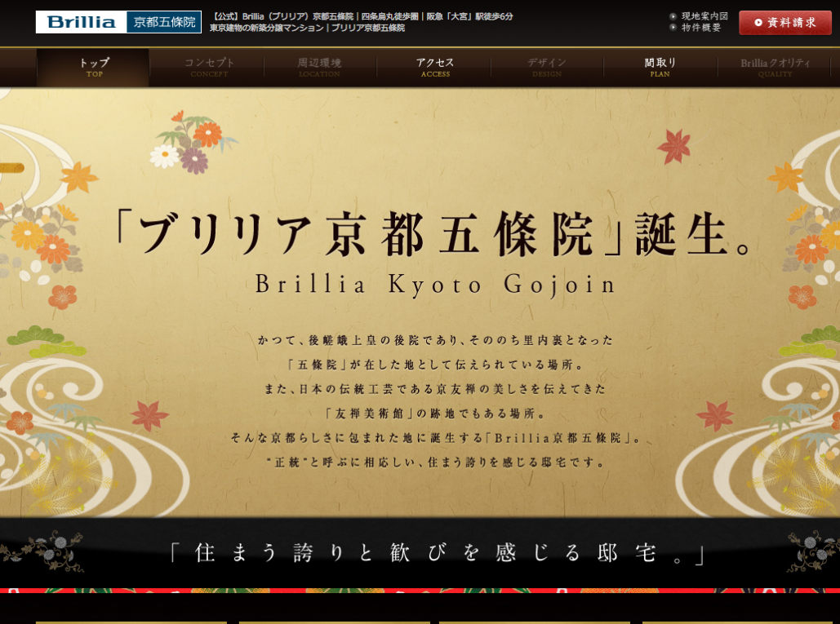Switch to the デザイン DESIGN tab
The image size is (840, 624).
546,68
